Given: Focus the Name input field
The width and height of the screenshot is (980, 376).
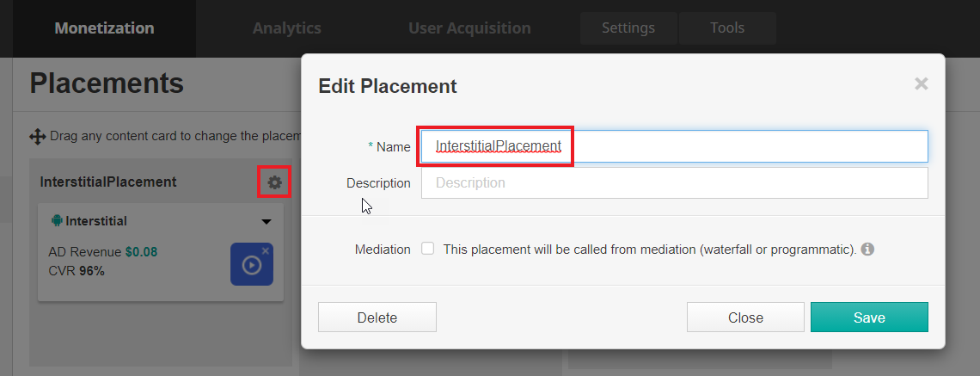Looking at the screenshot, I should (x=674, y=146).
